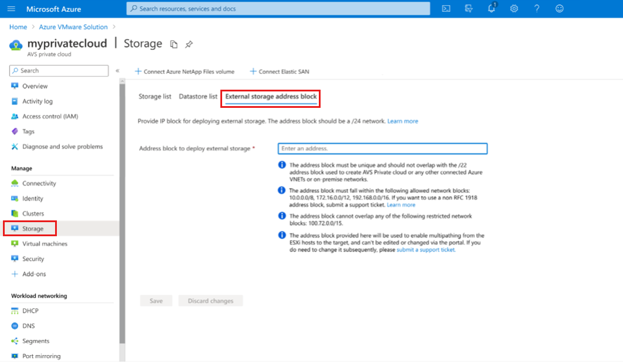Open Directories and subscriptions filter icon

pyautogui.click(x=469, y=8)
